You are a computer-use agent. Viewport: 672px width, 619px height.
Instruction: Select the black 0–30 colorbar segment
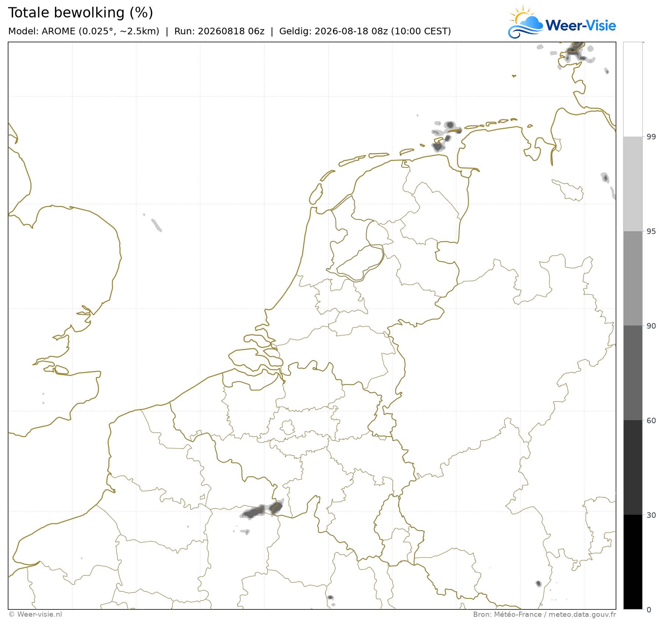click(x=633, y=562)
